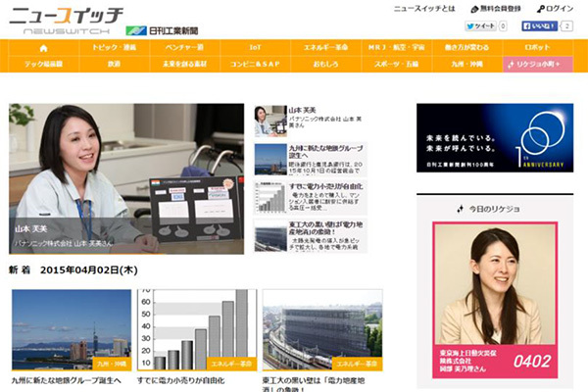Image resolution: width=588 pixels, height=392 pixels.
Task: Select the トピック・連載 nav item
Action: 115,48
